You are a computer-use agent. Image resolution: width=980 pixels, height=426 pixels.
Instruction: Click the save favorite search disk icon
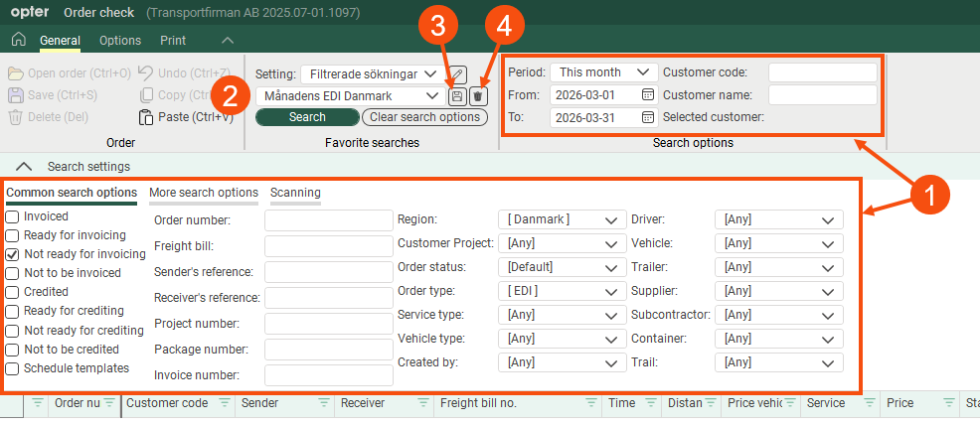[457, 96]
